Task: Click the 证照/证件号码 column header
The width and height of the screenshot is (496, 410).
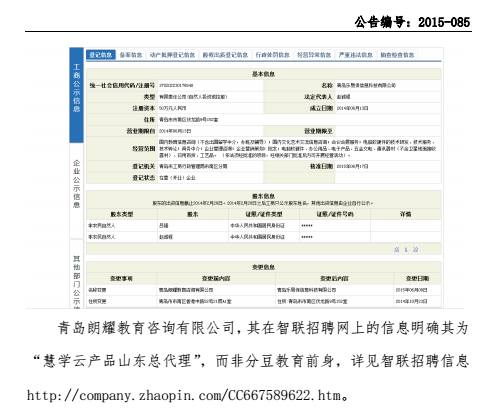Action: 335,214
